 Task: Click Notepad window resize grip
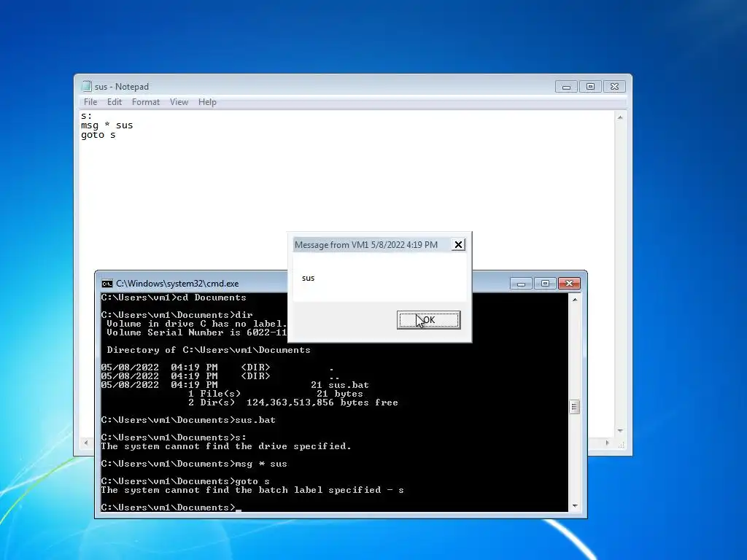[621, 445]
